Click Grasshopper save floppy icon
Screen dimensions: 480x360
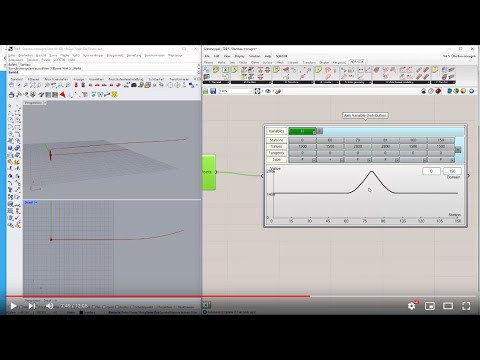[213, 91]
